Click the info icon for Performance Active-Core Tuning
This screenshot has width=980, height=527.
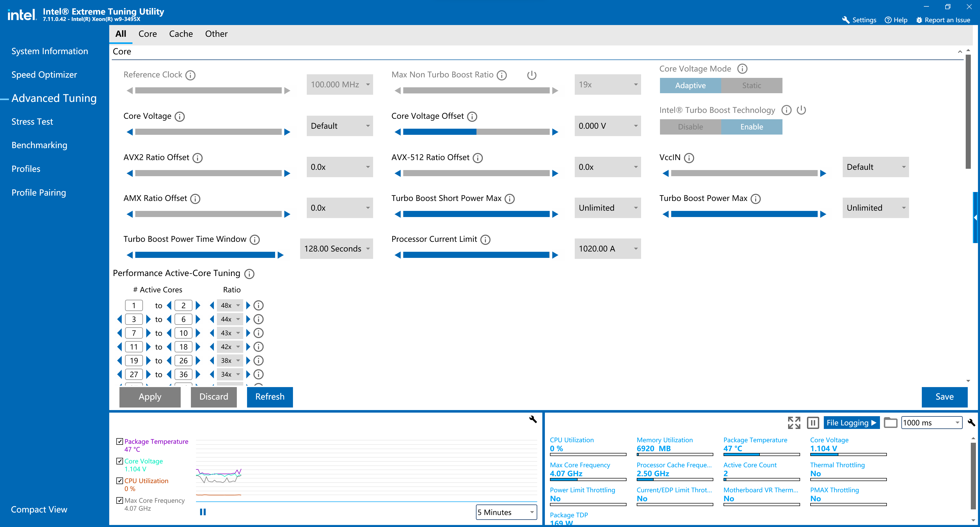(249, 273)
